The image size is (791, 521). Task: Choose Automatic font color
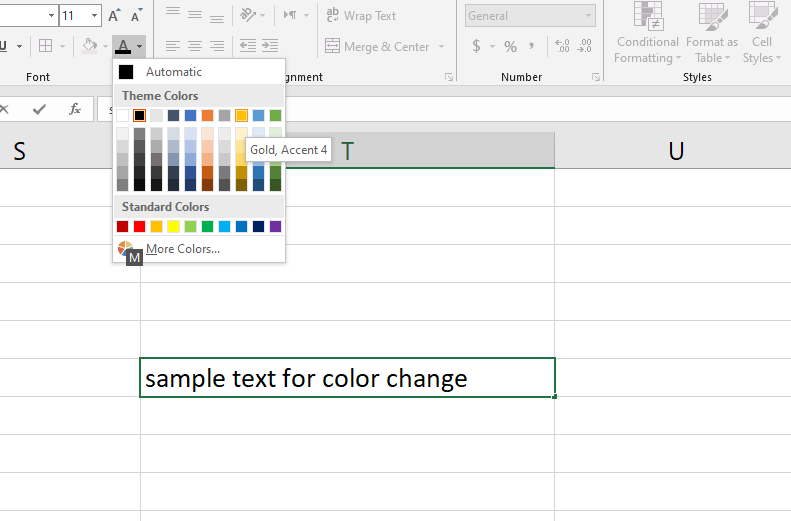click(x=199, y=72)
